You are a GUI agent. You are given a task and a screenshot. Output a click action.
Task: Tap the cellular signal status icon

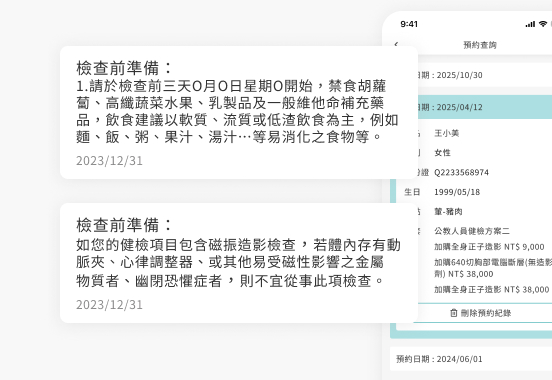pos(530,24)
